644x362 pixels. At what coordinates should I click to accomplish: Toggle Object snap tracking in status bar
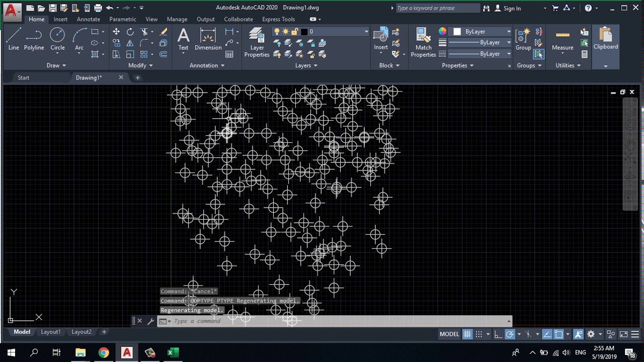(x=547, y=334)
